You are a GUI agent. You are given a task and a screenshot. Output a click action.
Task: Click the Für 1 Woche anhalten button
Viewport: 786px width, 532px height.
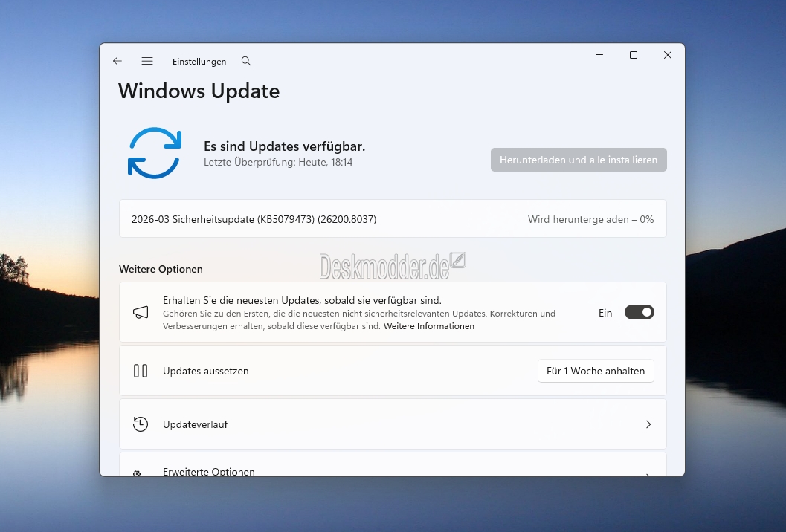pos(595,371)
